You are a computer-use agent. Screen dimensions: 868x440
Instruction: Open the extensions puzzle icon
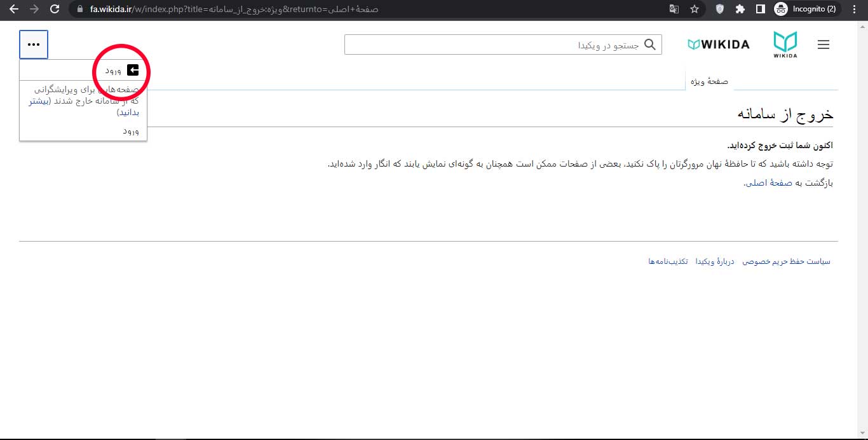point(740,10)
